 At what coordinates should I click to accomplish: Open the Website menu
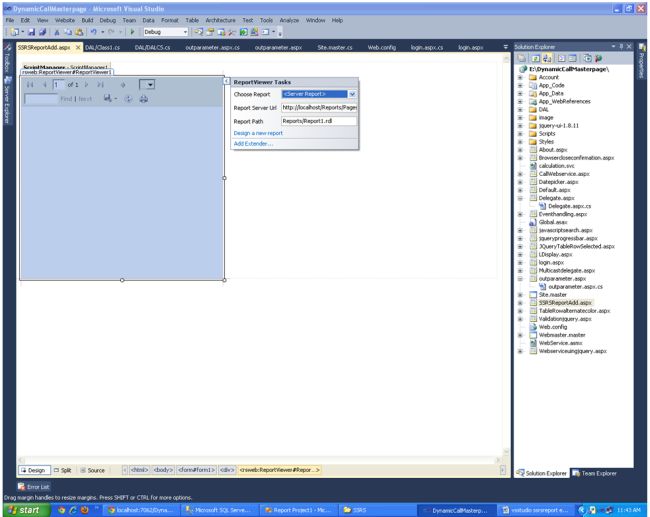pyautogui.click(x=65, y=20)
